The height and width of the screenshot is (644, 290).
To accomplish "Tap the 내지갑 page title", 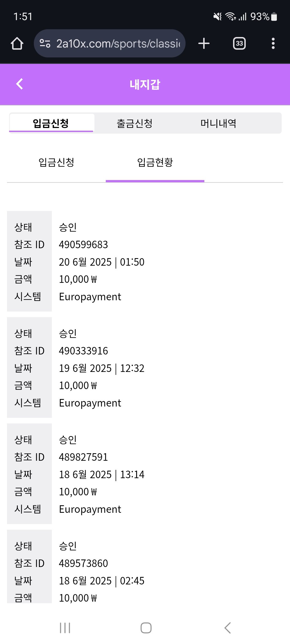I will [145, 85].
